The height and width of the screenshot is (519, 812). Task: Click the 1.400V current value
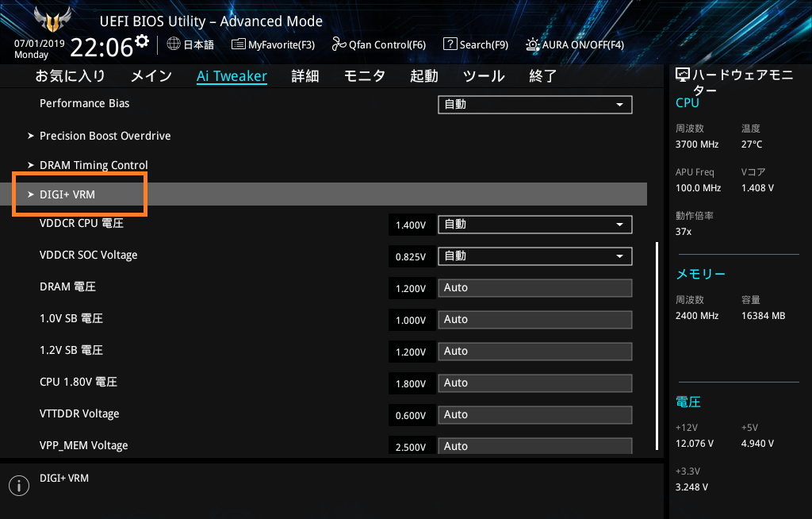411,225
